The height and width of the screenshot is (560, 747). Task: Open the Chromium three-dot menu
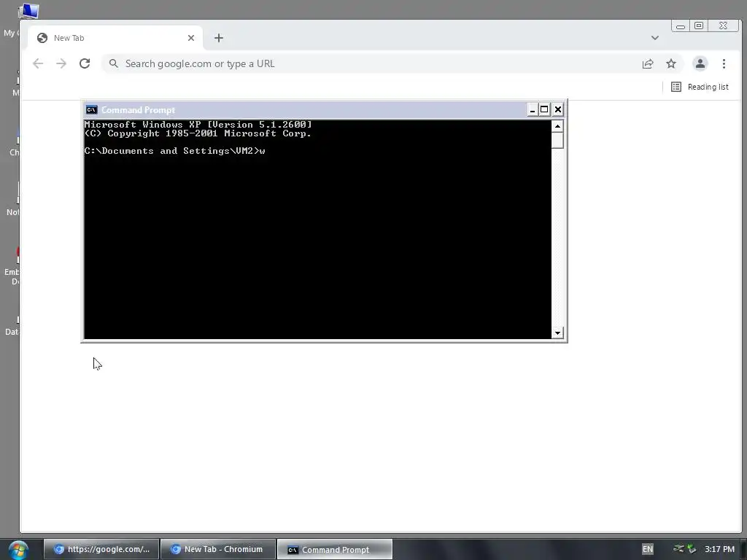point(724,64)
